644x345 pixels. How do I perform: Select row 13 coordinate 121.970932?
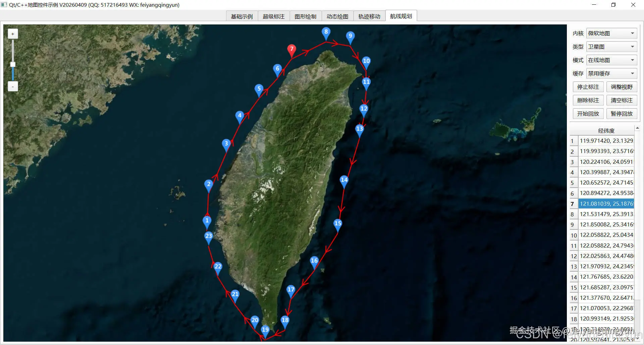[x=606, y=267]
